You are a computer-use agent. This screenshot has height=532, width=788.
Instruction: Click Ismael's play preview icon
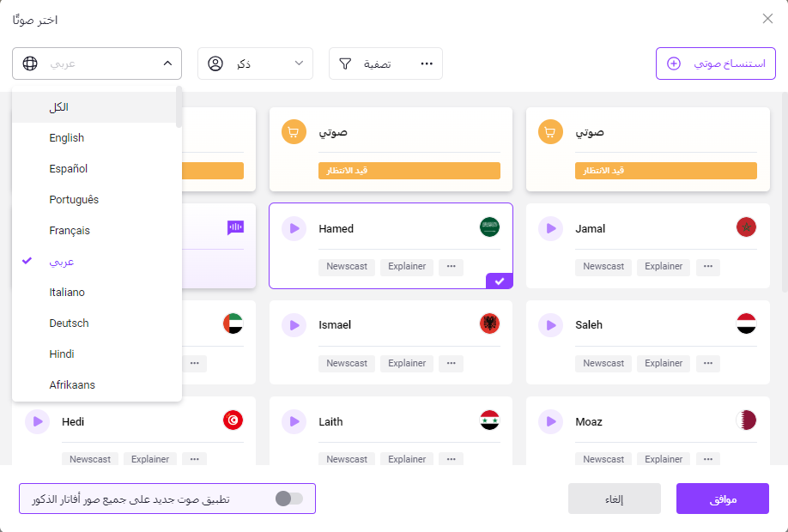point(294,325)
